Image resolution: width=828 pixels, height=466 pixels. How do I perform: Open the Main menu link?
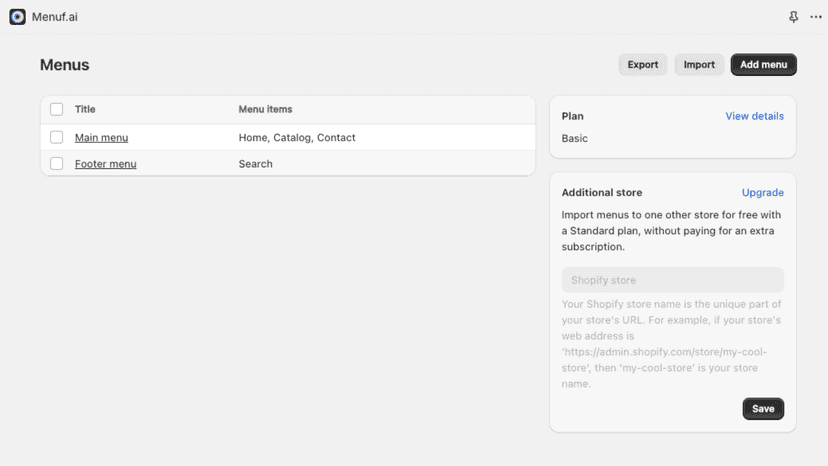(101, 137)
